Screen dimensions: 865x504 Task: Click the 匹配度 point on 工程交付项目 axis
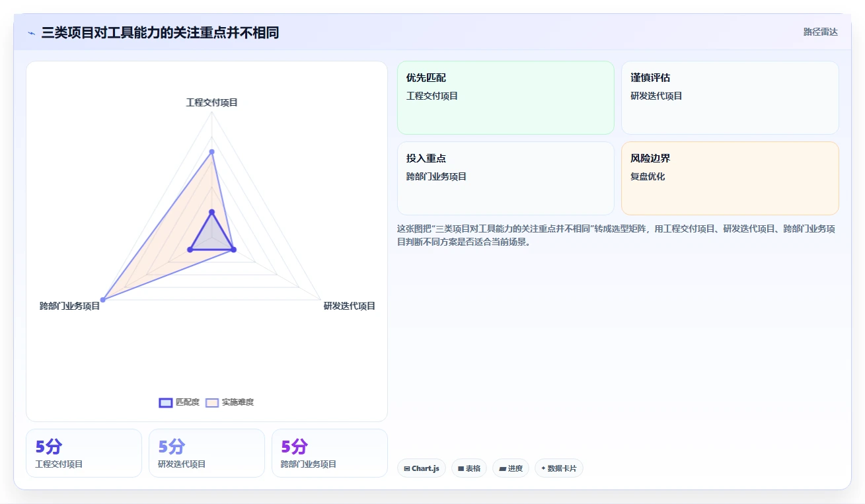212,212
